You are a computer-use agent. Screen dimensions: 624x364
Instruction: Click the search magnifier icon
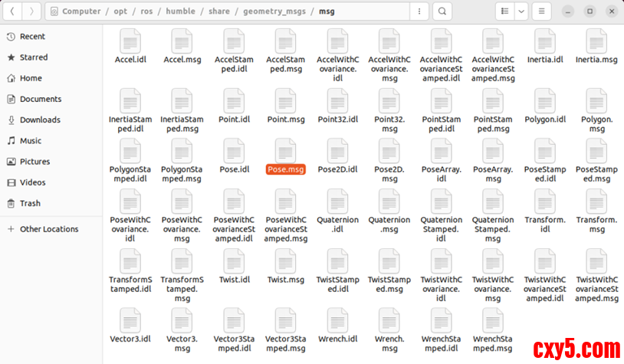click(x=442, y=11)
